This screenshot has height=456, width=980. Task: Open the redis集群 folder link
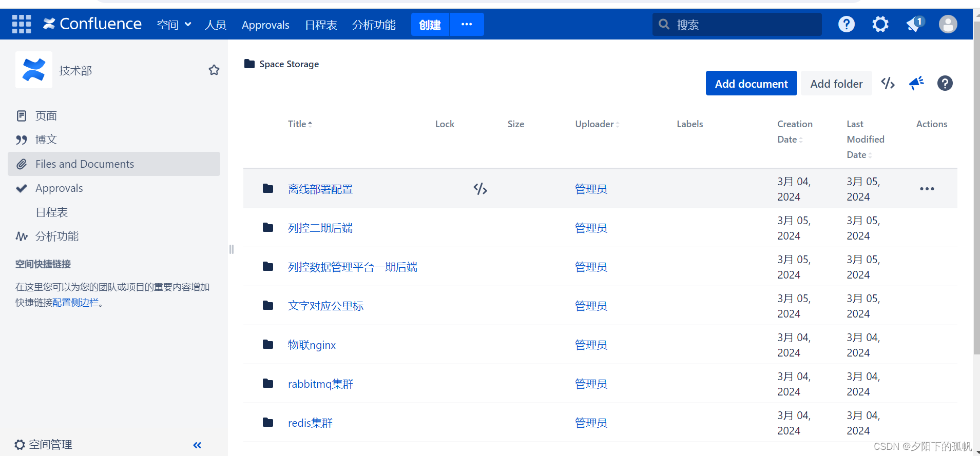pyautogui.click(x=310, y=423)
